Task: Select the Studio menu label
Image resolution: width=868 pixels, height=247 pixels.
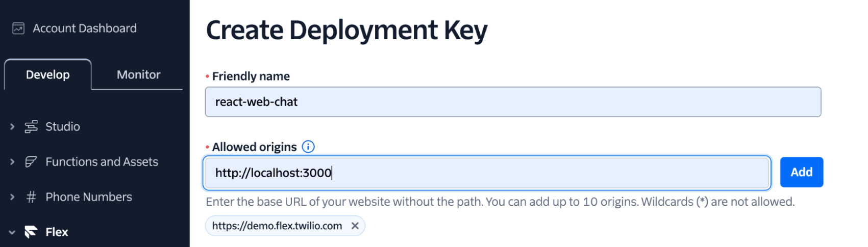Action: click(x=63, y=126)
